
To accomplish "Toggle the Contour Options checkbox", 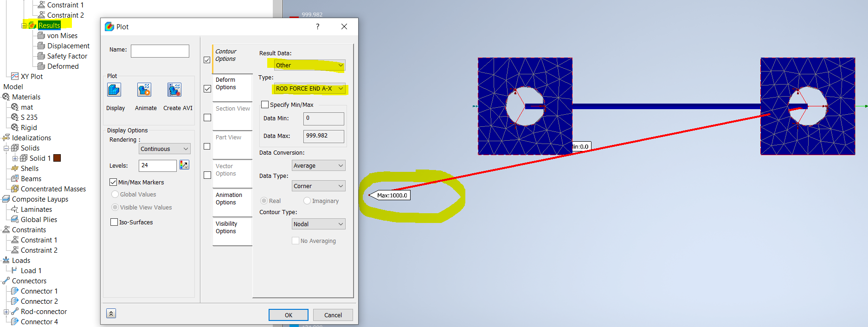I will coord(207,60).
